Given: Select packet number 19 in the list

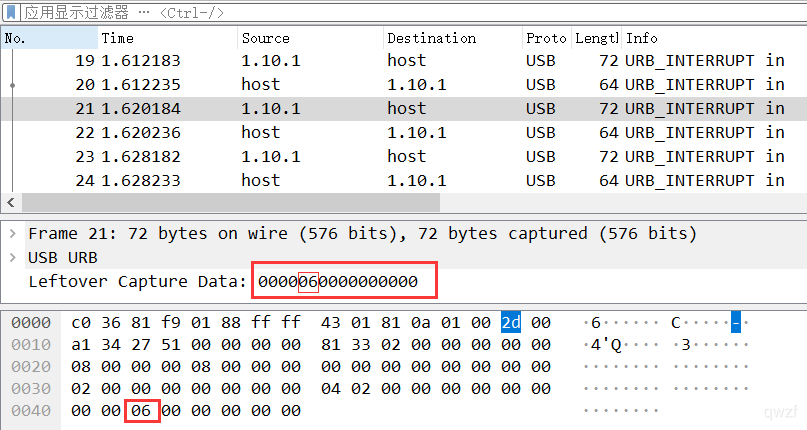Looking at the screenshot, I should pos(404,61).
